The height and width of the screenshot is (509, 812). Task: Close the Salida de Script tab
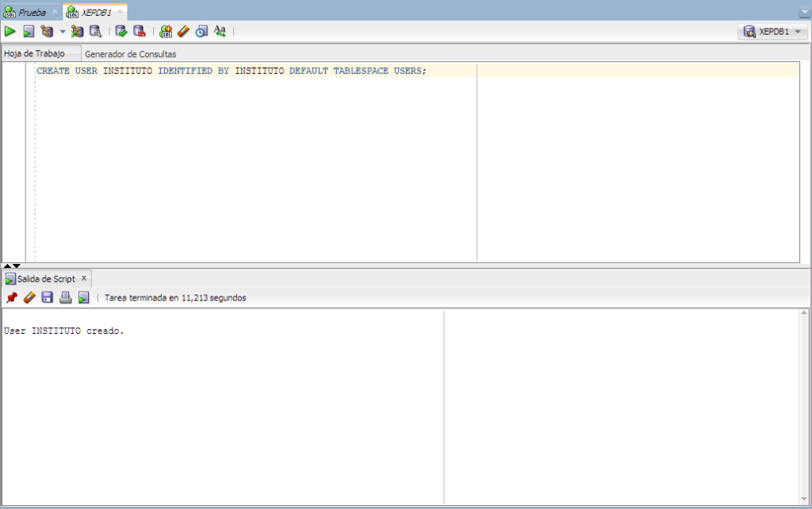tap(84, 278)
